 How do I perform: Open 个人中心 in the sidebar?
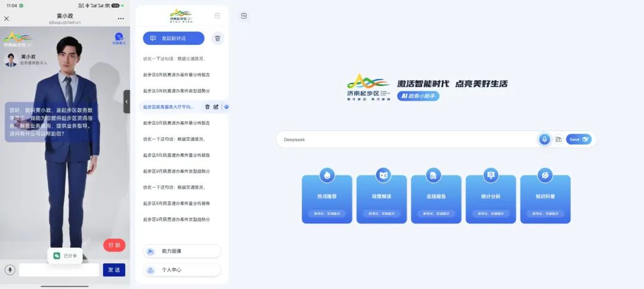[182, 270]
